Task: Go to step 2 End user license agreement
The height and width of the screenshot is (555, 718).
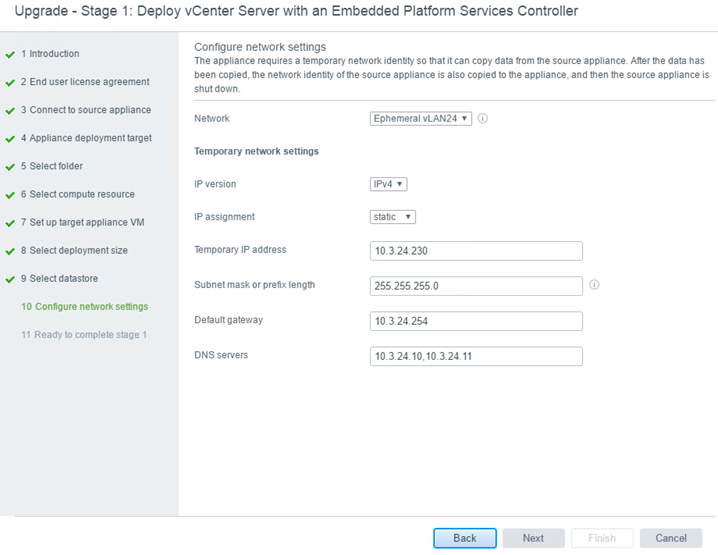Action: coord(85,82)
